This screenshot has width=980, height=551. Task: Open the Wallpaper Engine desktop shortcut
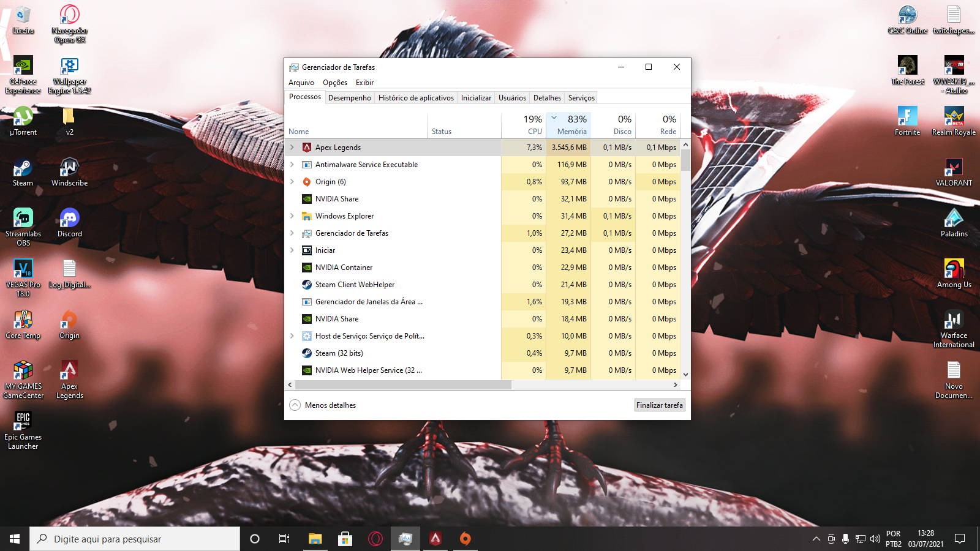click(x=70, y=75)
